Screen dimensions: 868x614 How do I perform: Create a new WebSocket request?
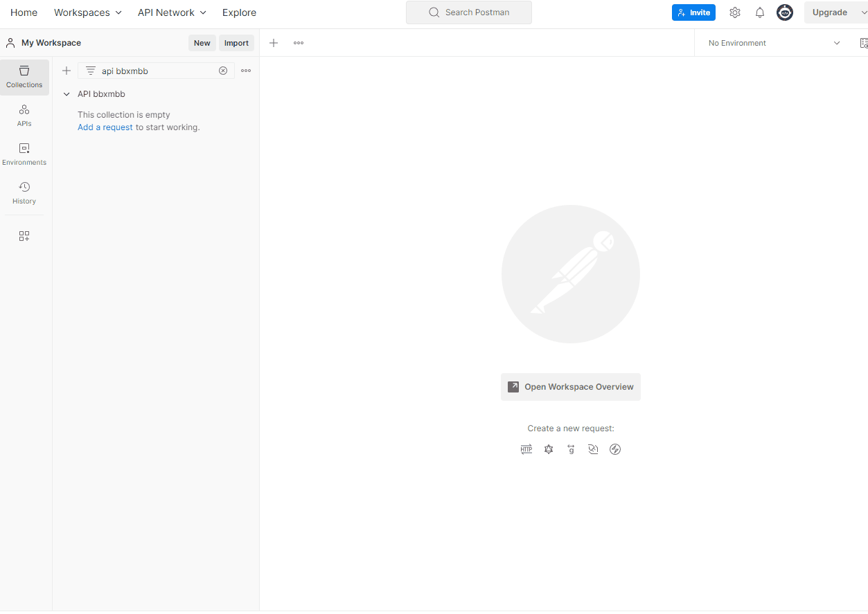(593, 449)
